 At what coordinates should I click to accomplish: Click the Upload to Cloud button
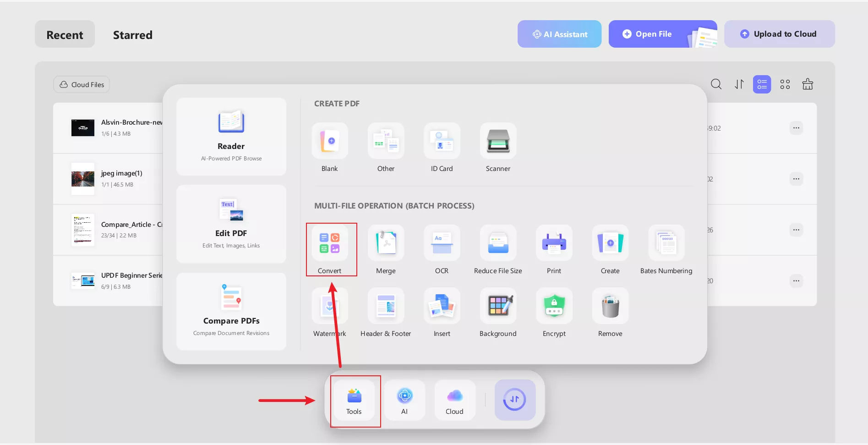point(779,34)
